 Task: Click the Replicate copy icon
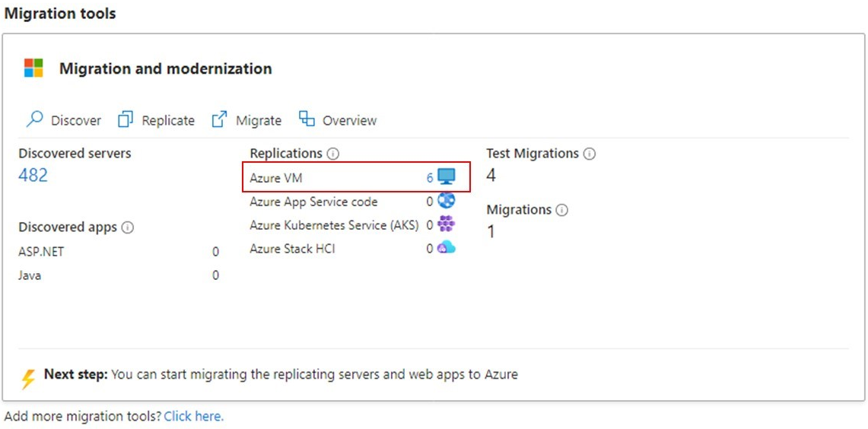[x=126, y=119]
